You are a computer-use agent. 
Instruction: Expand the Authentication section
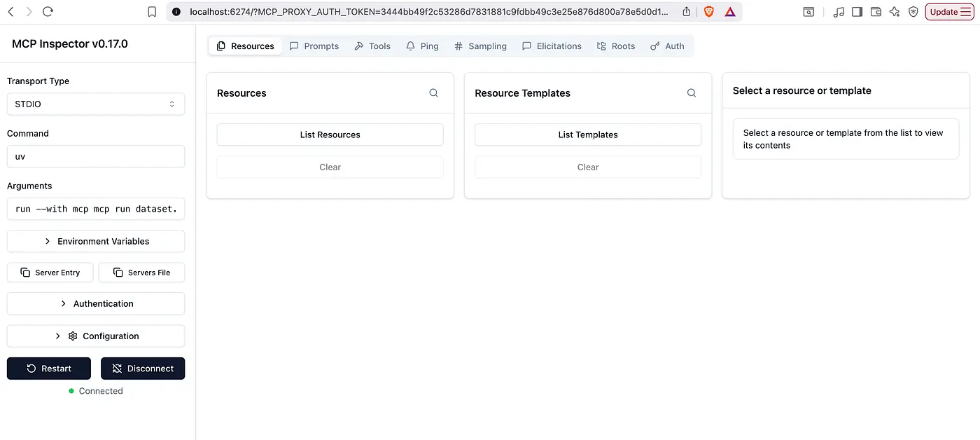click(96, 303)
